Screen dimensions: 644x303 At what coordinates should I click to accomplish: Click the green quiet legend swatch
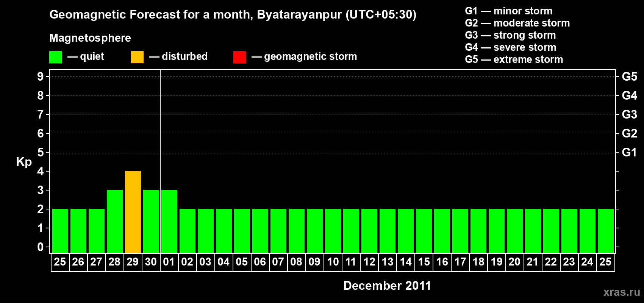[55, 57]
